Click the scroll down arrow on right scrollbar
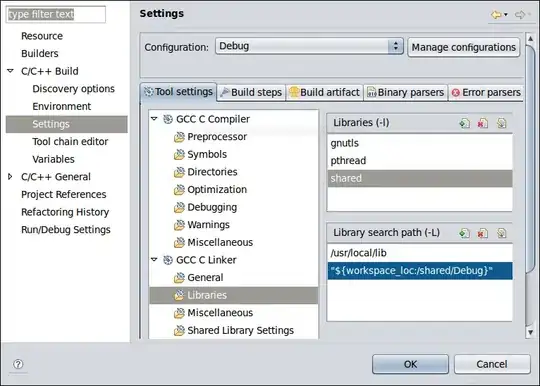The width and height of the screenshot is (540, 386). click(x=530, y=332)
